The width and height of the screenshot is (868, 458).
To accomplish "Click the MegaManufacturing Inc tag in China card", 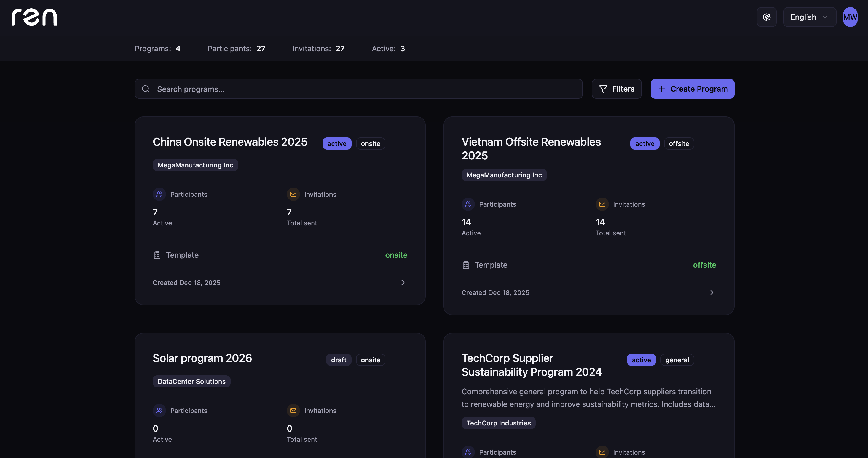I will click(195, 165).
